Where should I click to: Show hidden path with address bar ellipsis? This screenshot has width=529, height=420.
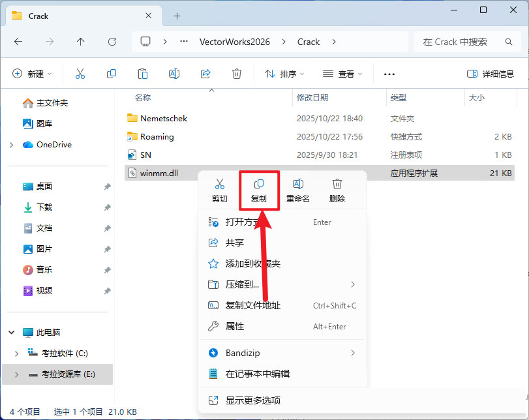pos(184,42)
